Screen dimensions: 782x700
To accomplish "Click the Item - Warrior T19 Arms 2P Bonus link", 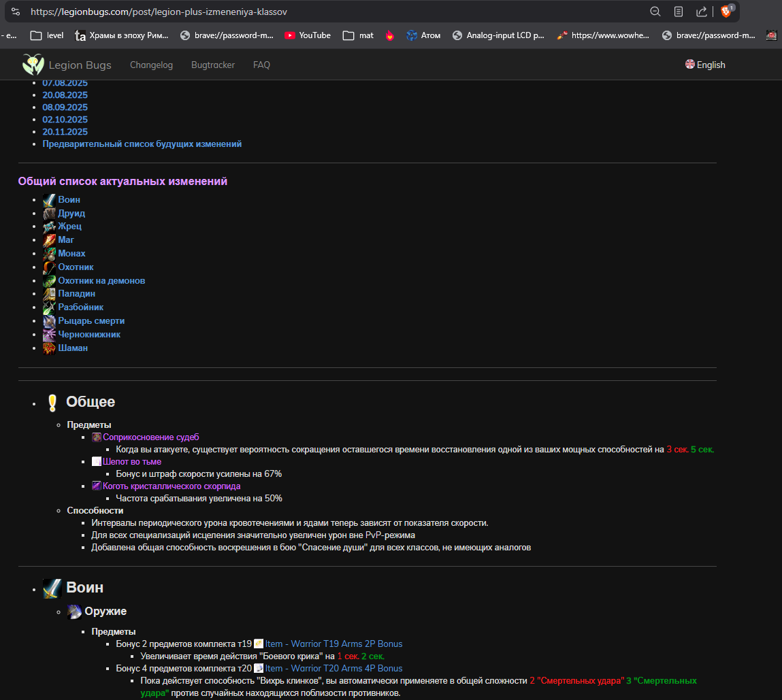I will pyautogui.click(x=333, y=644).
